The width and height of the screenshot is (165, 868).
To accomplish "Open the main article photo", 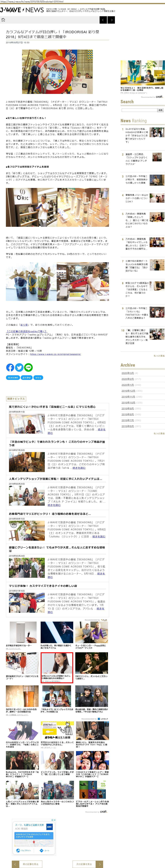I will (57, 72).
